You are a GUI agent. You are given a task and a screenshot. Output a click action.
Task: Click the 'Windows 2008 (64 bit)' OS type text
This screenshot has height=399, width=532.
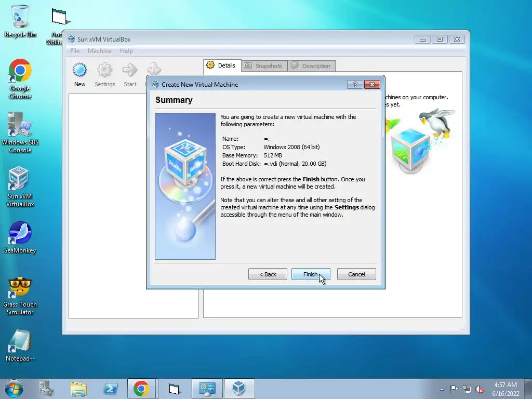[291, 147]
